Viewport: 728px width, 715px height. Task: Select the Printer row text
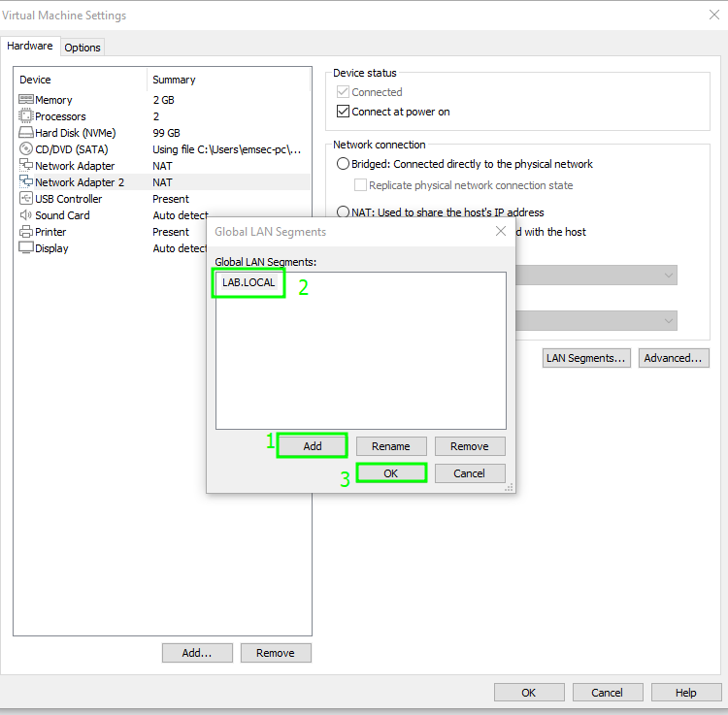[50, 232]
